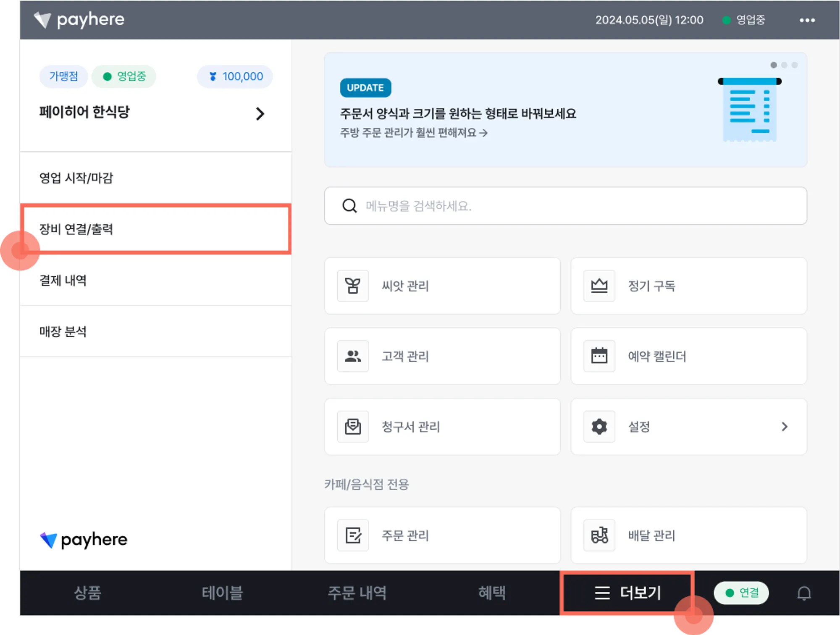Toggle the 영업중 status badge in sidebar
Viewport: 840px width, 635px height.
[124, 76]
